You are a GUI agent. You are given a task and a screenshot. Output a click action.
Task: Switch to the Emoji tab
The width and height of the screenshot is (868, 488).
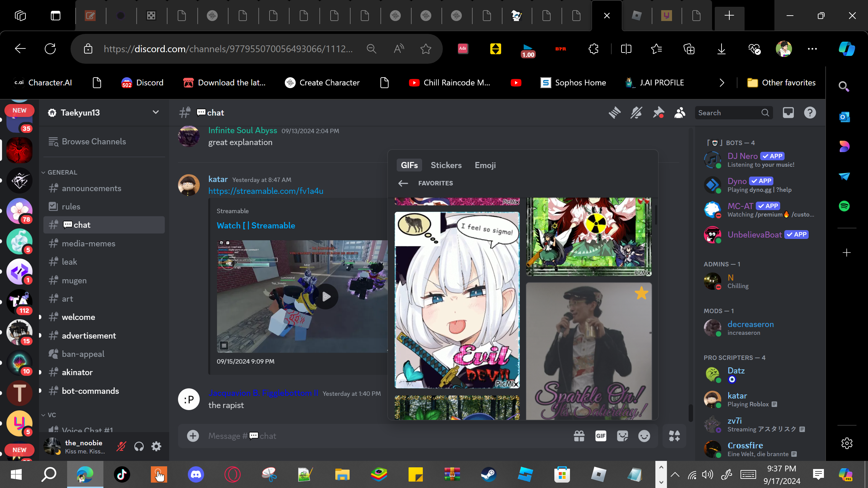coord(485,165)
